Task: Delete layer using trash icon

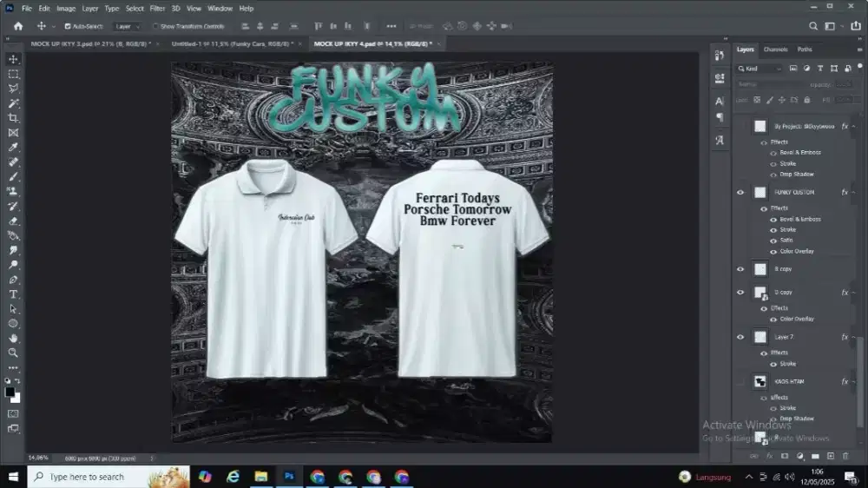Action: pyautogui.click(x=845, y=456)
